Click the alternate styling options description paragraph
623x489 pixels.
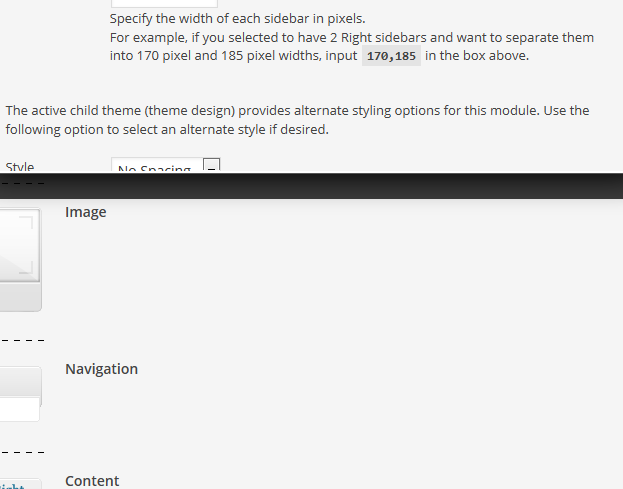(x=297, y=120)
